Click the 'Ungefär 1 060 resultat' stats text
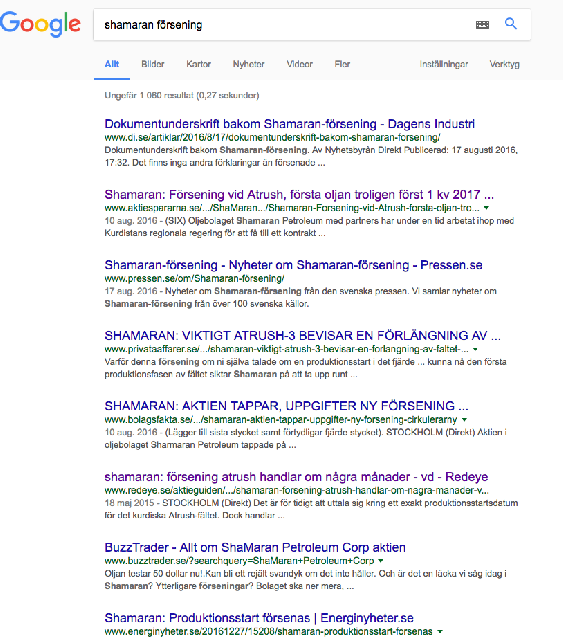Image resolution: width=563 pixels, height=640 pixels. coord(182,96)
